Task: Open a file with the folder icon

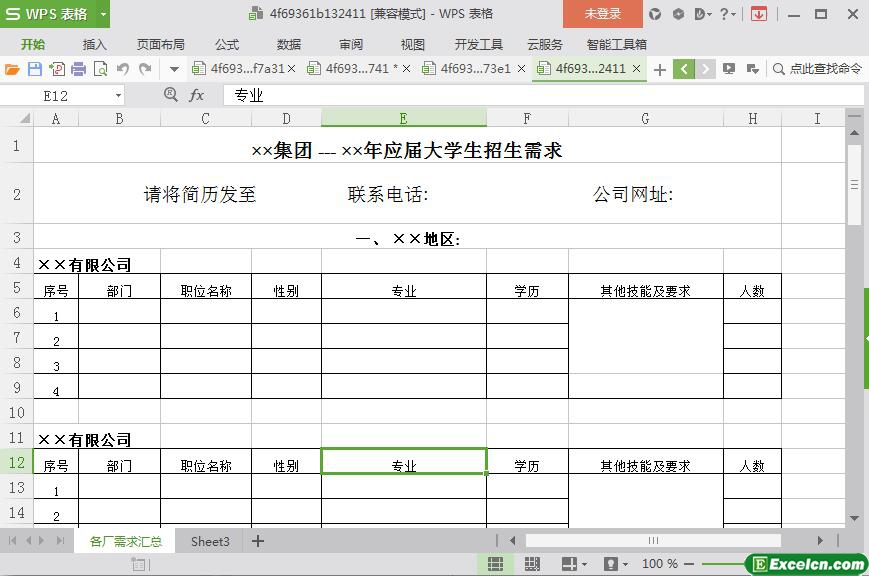Action: click(12, 69)
